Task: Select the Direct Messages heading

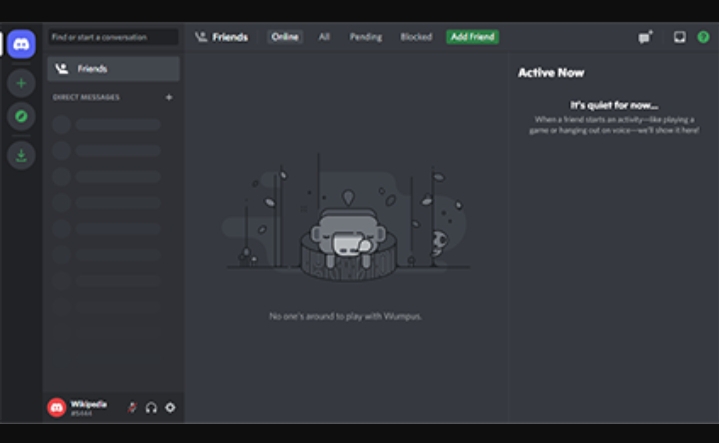Action: tap(86, 97)
